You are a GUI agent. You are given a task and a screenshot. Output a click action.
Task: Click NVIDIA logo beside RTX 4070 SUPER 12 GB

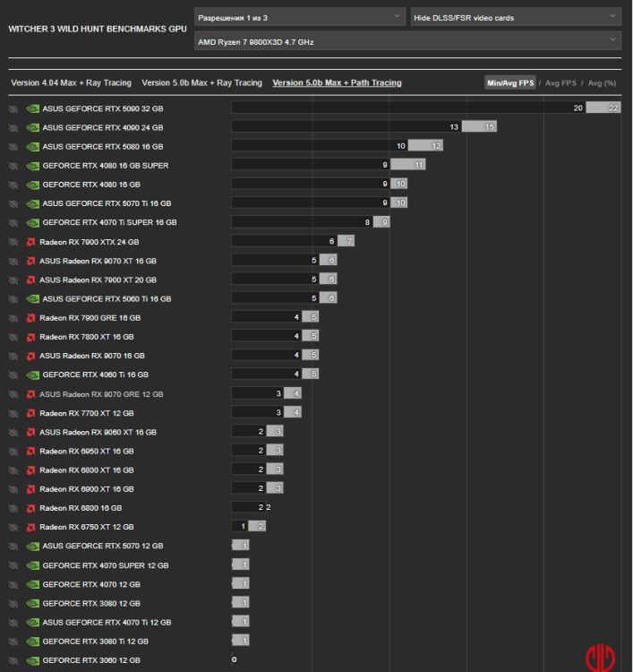click(33, 565)
